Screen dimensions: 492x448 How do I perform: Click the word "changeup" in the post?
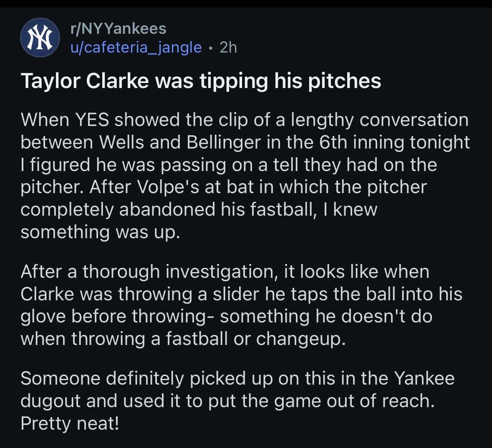(x=299, y=338)
